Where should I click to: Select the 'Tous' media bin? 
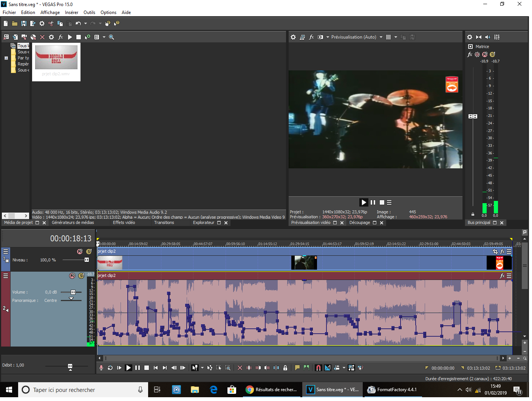click(23, 46)
